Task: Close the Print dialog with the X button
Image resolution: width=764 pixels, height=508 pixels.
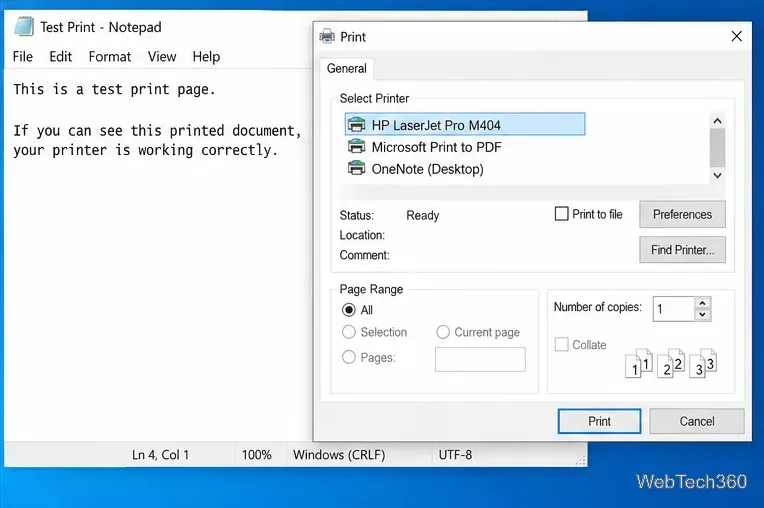Action: [736, 36]
